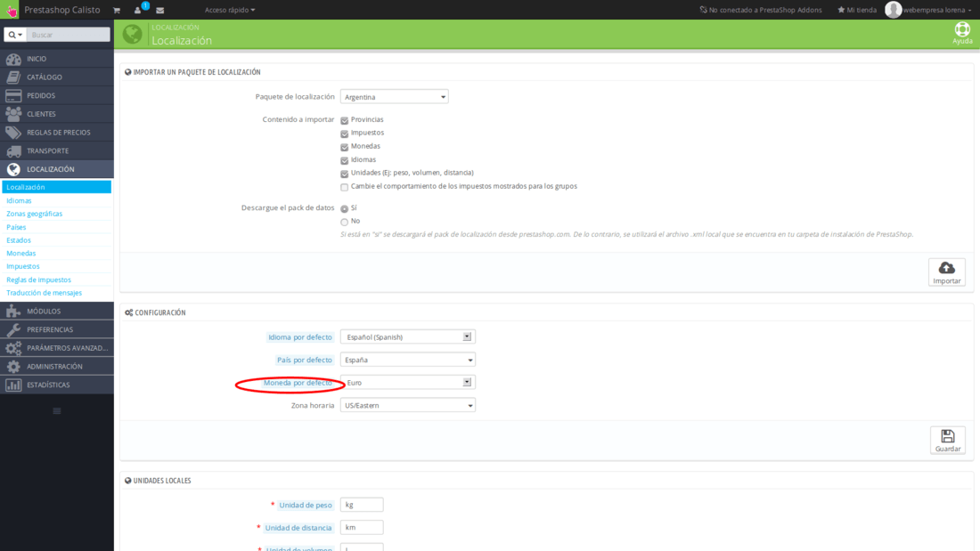The height and width of the screenshot is (551, 980).
Task: Open Traducción de mensajes submenu item
Action: pyautogui.click(x=45, y=293)
